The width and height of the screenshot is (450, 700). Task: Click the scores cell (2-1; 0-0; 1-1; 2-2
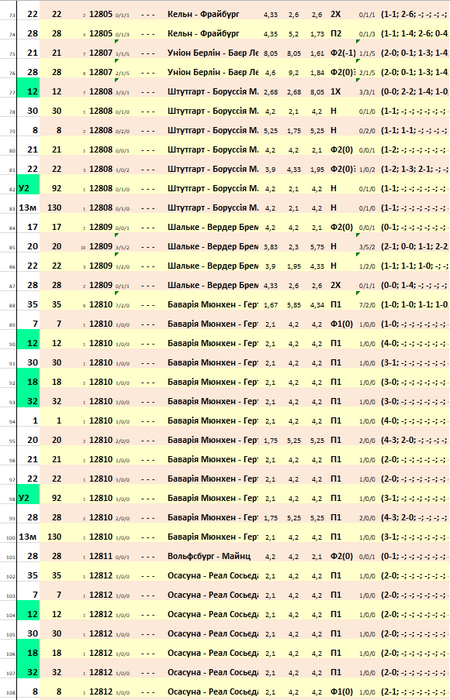415,246
